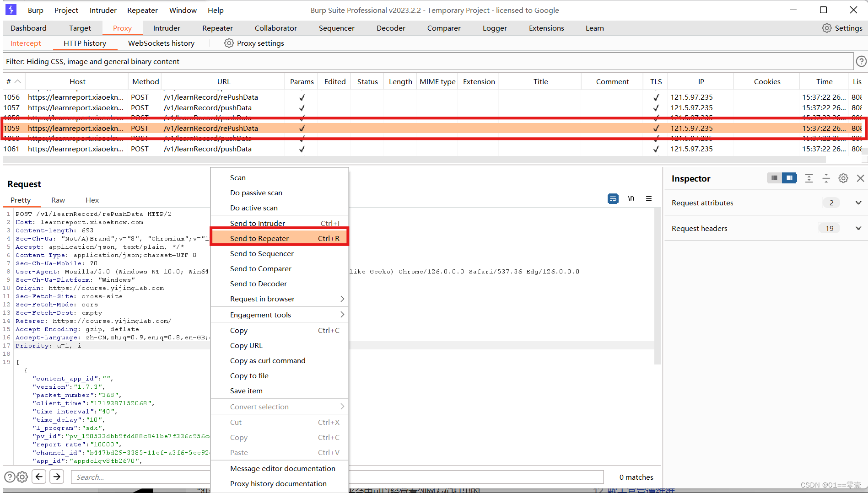Toggle show non-printable characters \n icon
The height and width of the screenshot is (493, 868).
pyautogui.click(x=631, y=198)
